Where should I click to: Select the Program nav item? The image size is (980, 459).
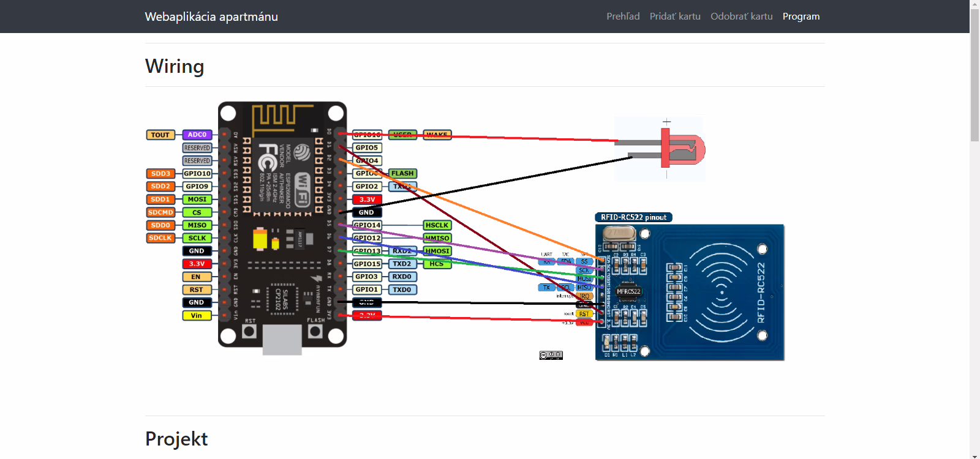pyautogui.click(x=801, y=17)
